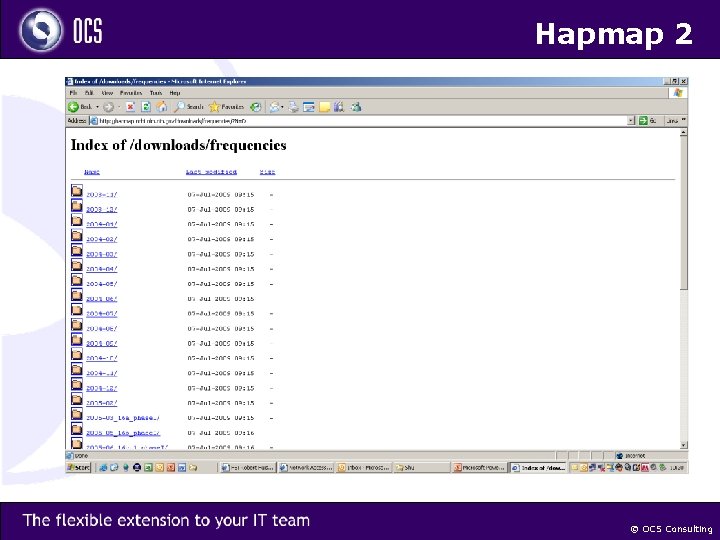Open the 2004-08/ directory link
Screen dimensions: 720x540
point(101,328)
